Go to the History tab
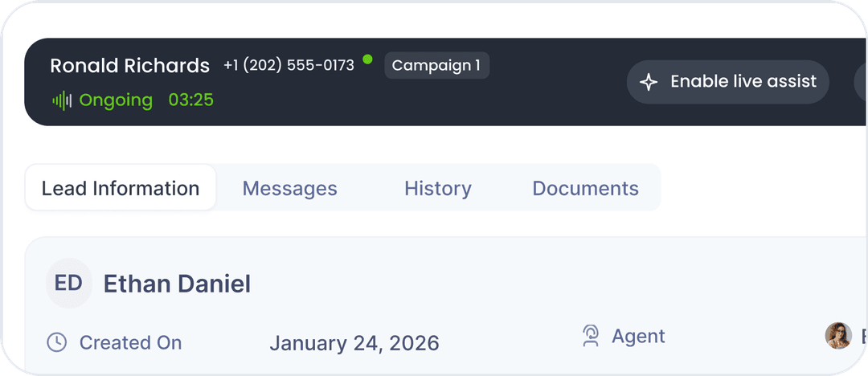 click(x=437, y=189)
